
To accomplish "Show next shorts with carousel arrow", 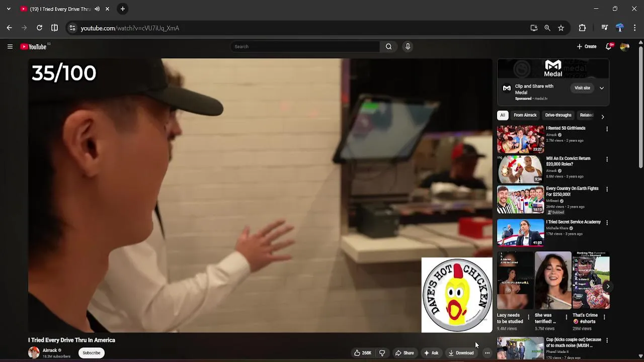I will [x=608, y=286].
